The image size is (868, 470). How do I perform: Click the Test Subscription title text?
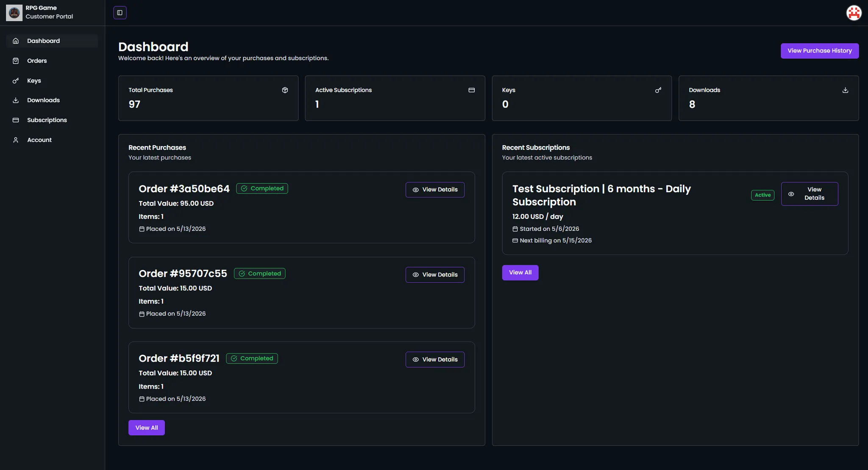pos(601,195)
